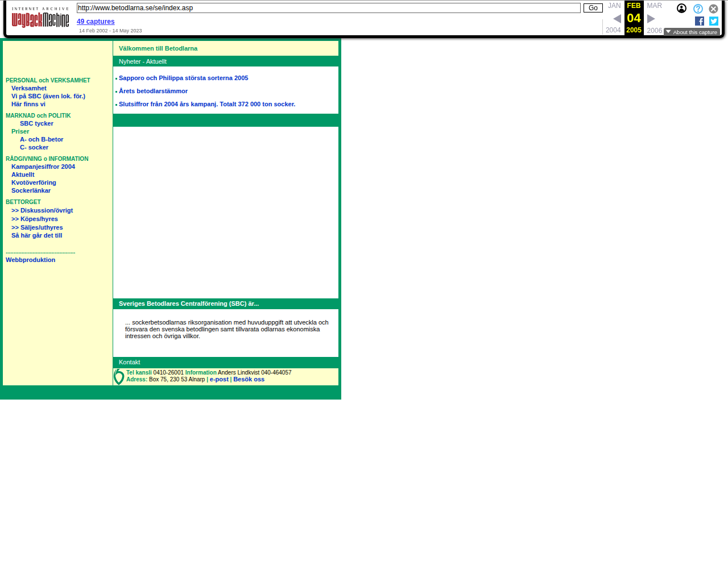The image size is (728, 582).
Task: Click the Wayback Machine logo
Action: point(40,18)
